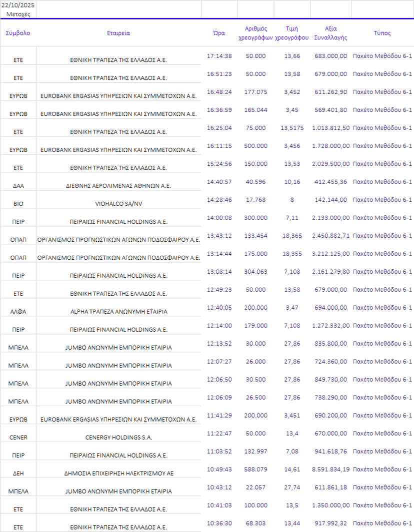
Task: Click the date cell 22/10/2025
Action: click(18, 5)
